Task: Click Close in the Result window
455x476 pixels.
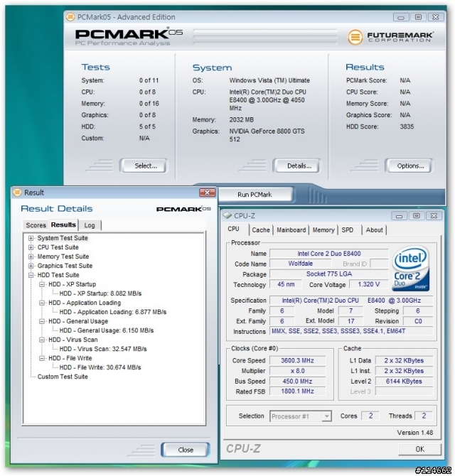Action: tap(186, 450)
